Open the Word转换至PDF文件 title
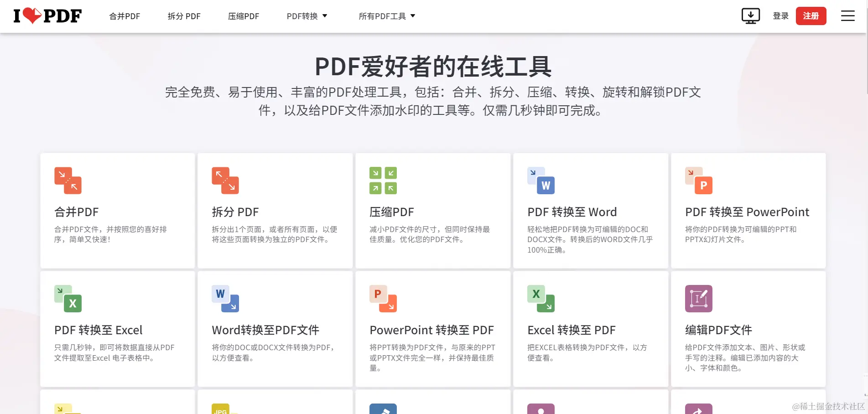868x414 pixels. (265, 330)
